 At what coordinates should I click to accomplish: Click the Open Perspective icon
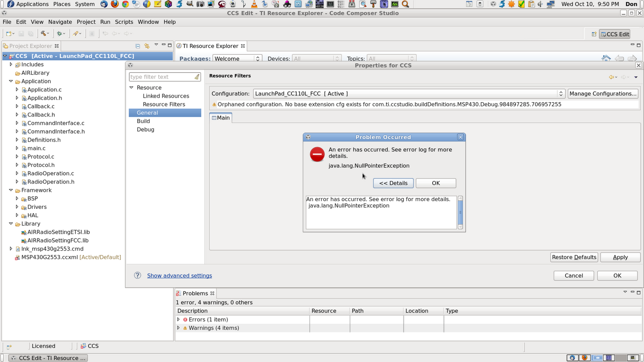point(594,34)
